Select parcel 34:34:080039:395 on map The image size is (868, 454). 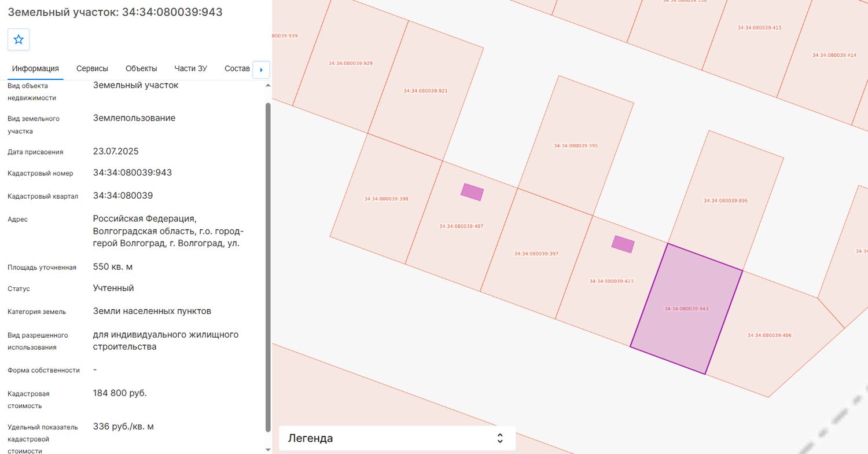pos(576,146)
